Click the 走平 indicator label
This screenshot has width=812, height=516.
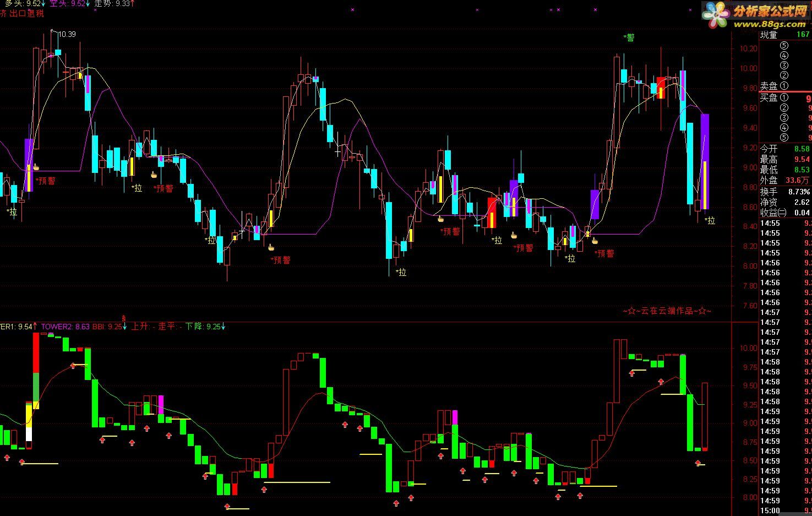(171, 327)
